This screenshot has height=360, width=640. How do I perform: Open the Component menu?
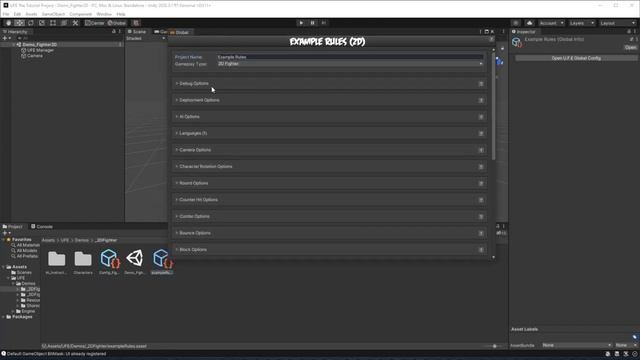coord(80,14)
